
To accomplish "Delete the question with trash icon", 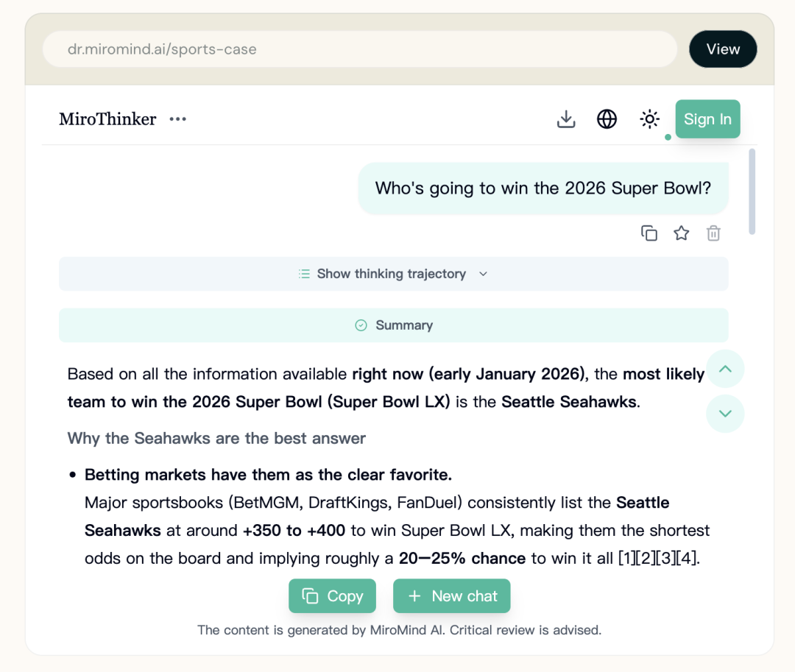I will coord(713,233).
